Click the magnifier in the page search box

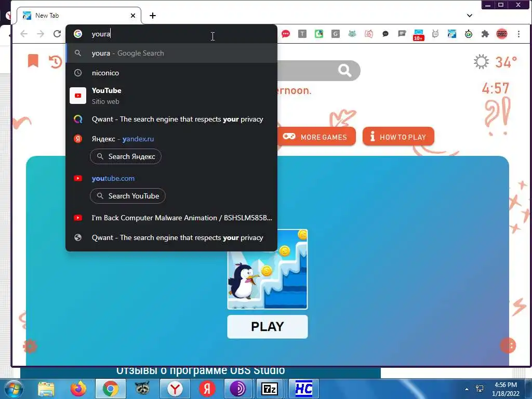pos(344,71)
